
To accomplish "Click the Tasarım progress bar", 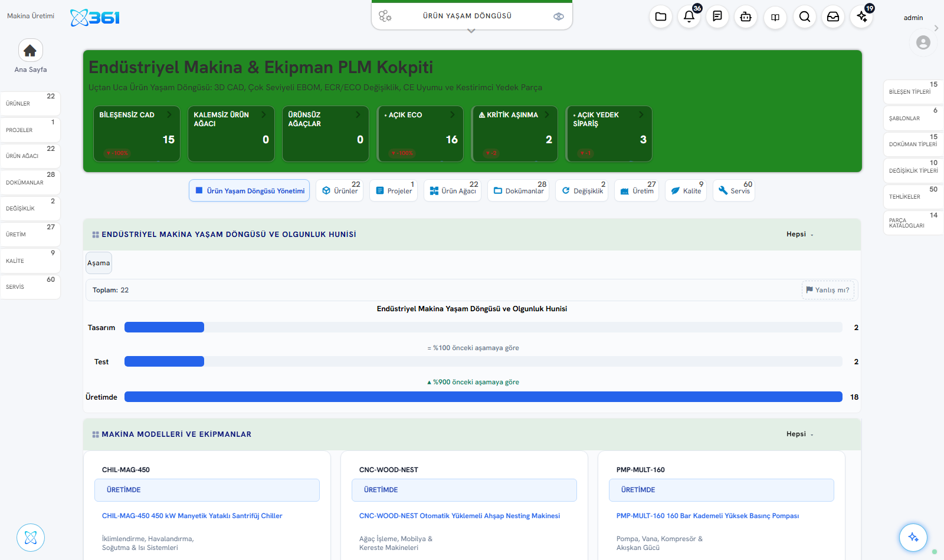I will click(483, 327).
